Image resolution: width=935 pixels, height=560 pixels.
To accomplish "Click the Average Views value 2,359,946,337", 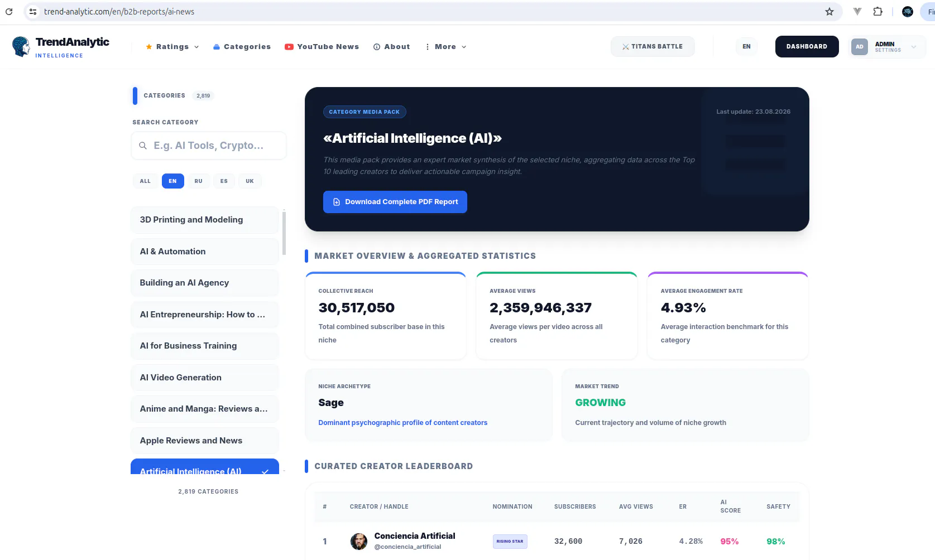I will pos(540,308).
